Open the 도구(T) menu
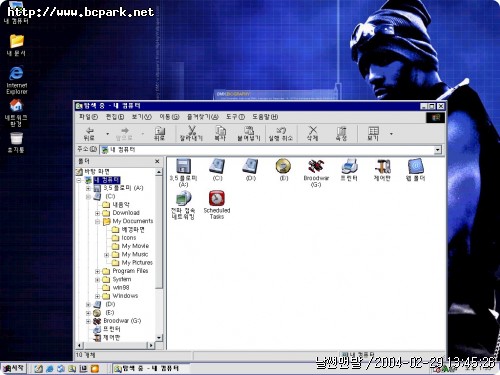 (235, 117)
